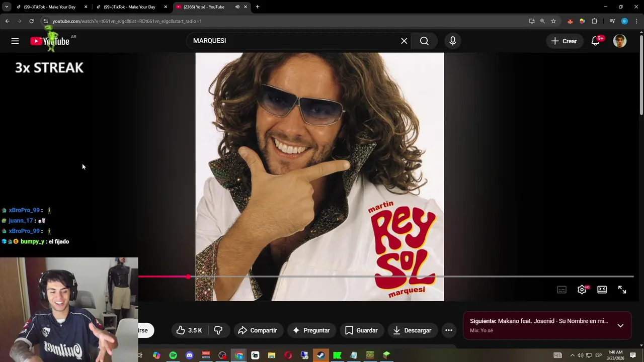
Task: Select the Yo sé YouTube tab
Action: 204,7
